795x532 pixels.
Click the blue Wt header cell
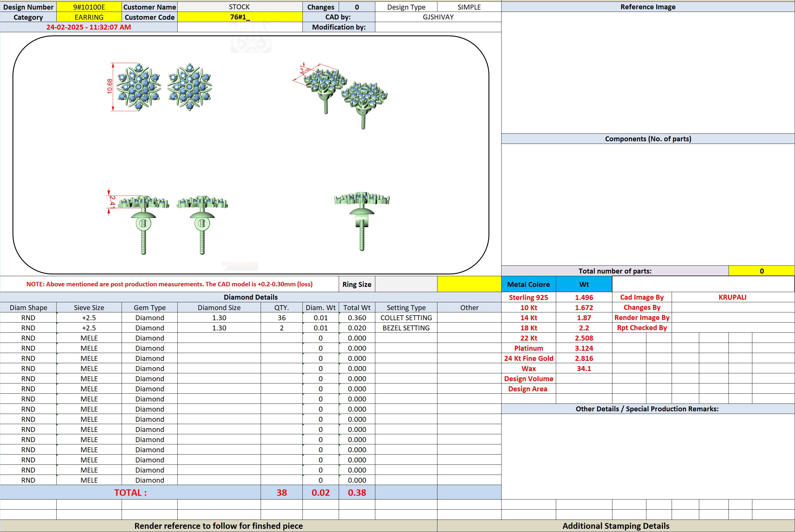[x=584, y=284]
